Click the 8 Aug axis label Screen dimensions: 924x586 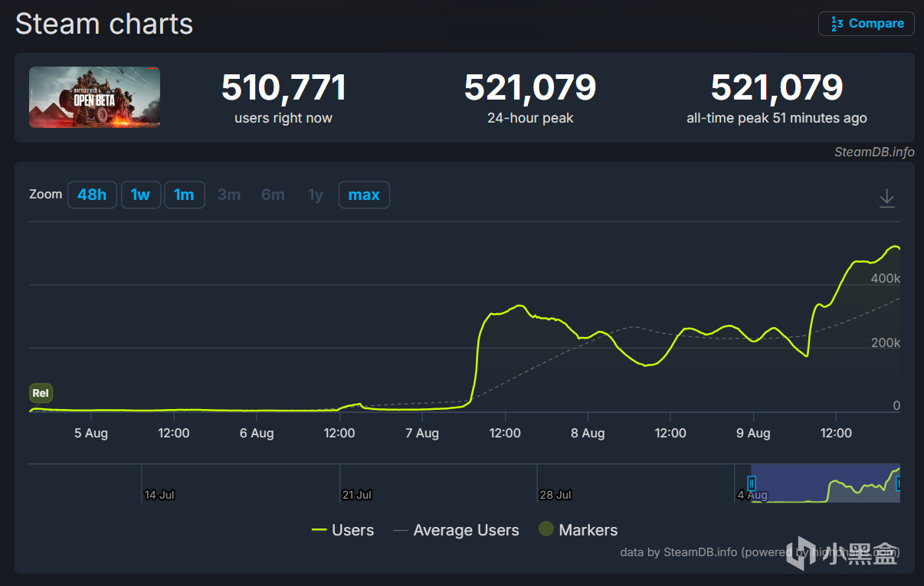coord(588,433)
